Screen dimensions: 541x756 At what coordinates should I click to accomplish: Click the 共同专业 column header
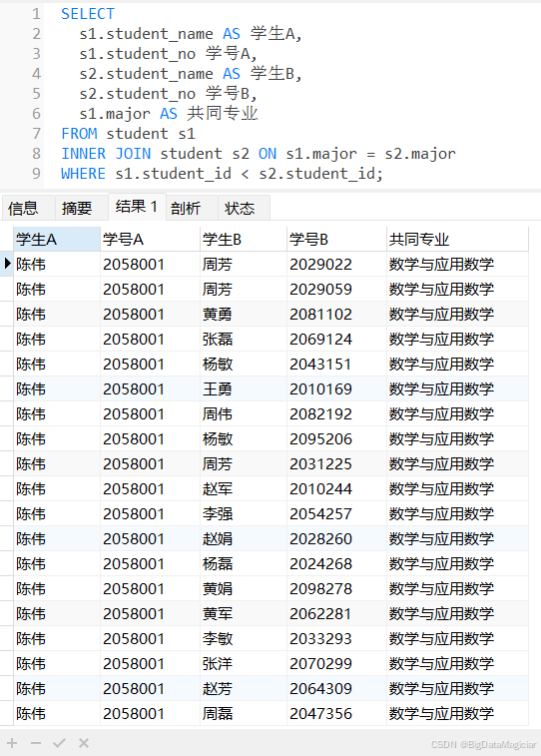click(458, 239)
